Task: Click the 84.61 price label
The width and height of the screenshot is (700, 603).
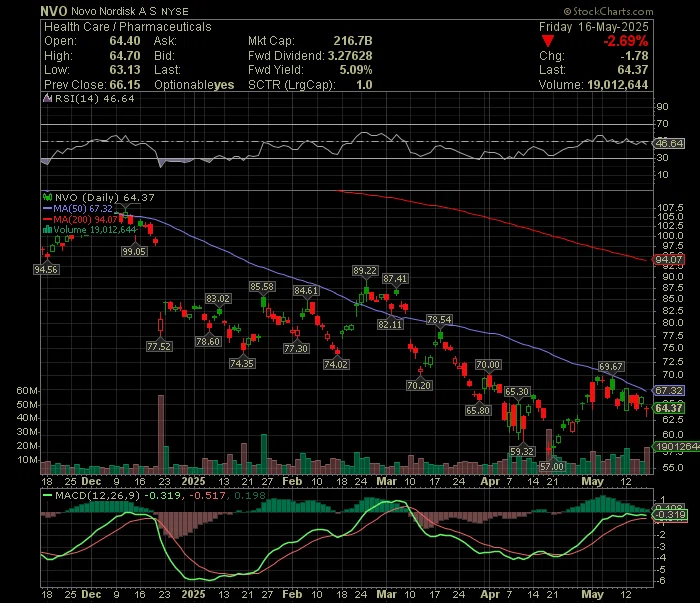Action: [x=306, y=291]
